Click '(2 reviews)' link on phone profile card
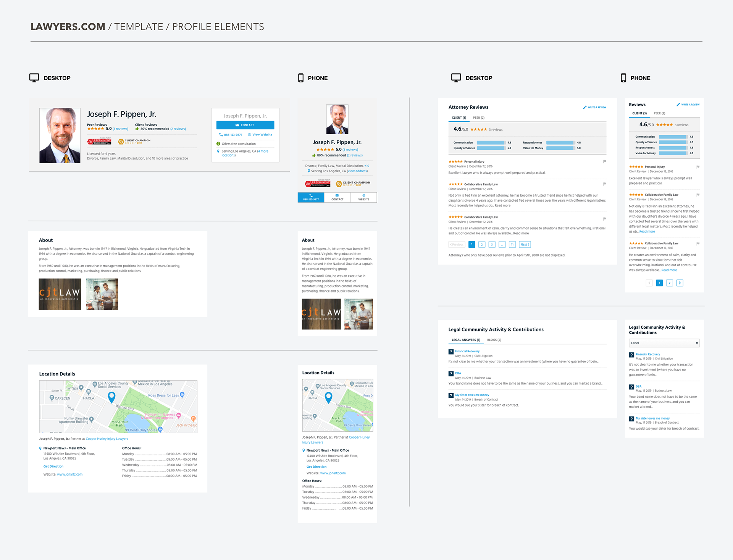The image size is (733, 560). click(x=355, y=155)
